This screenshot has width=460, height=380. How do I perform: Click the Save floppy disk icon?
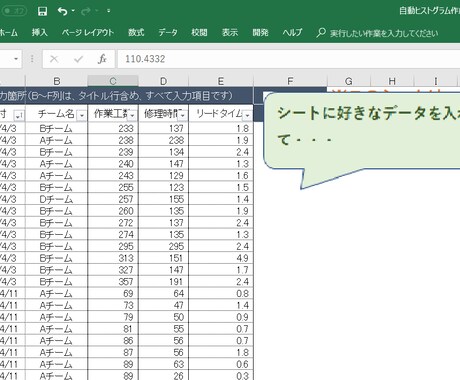pyautogui.click(x=42, y=11)
